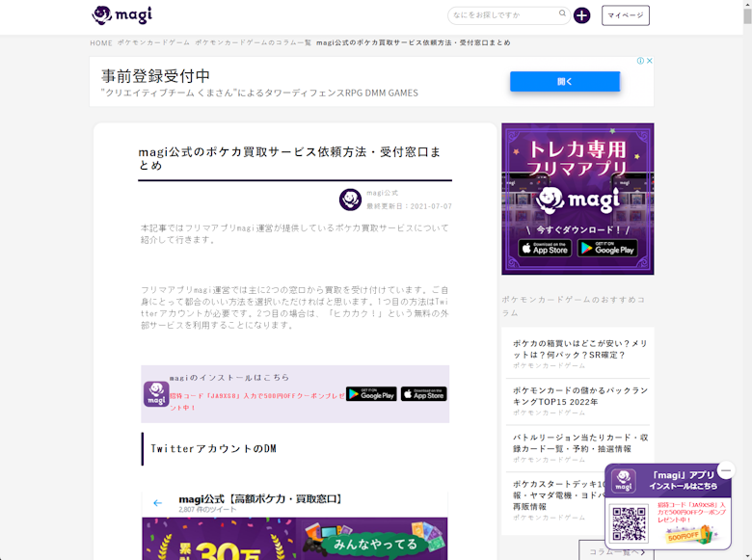The height and width of the screenshot is (560, 752).
Task: Click the Google Play badge in sidebar banner
Action: coord(607,249)
